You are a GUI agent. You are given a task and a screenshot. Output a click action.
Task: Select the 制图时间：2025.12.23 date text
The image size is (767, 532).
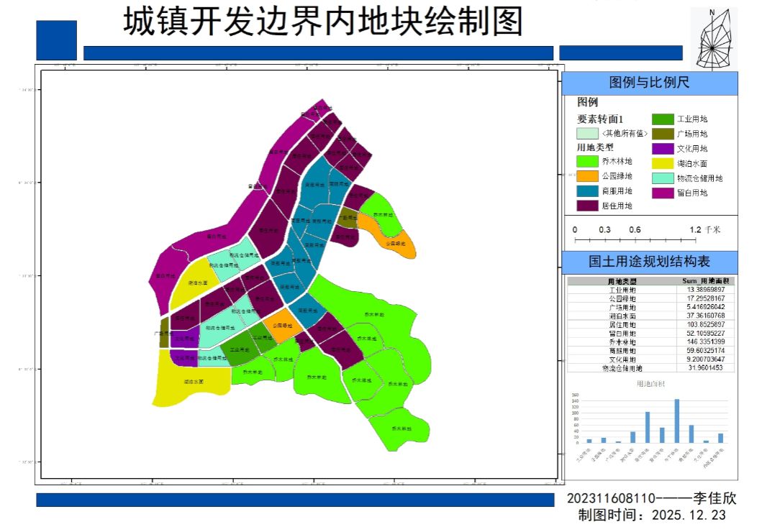click(x=652, y=515)
